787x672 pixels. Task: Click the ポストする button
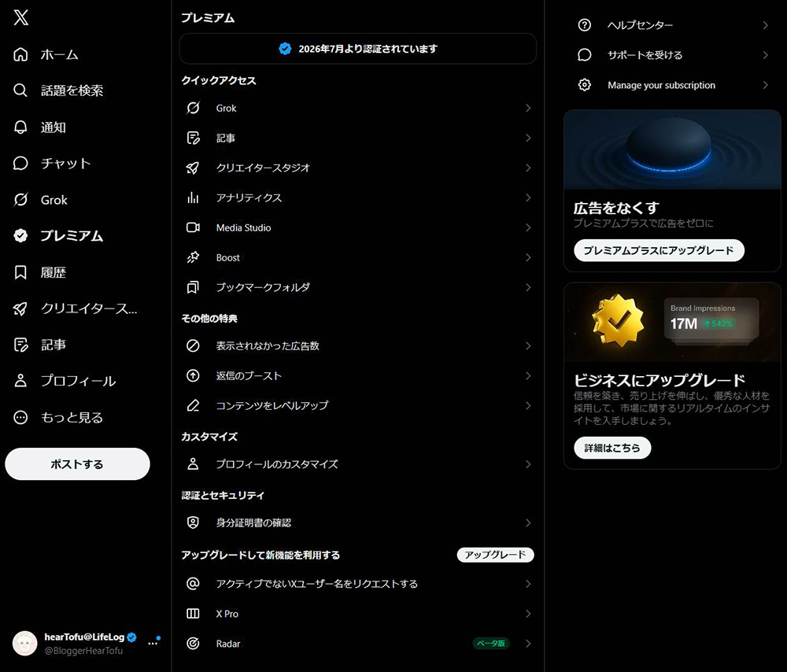point(77,463)
